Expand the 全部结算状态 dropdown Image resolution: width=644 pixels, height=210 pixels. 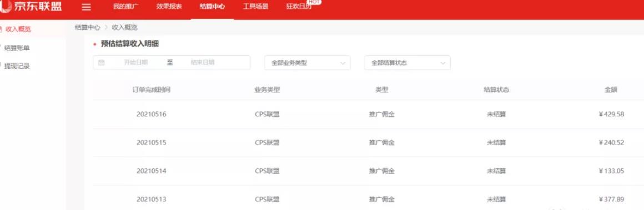pyautogui.click(x=407, y=63)
